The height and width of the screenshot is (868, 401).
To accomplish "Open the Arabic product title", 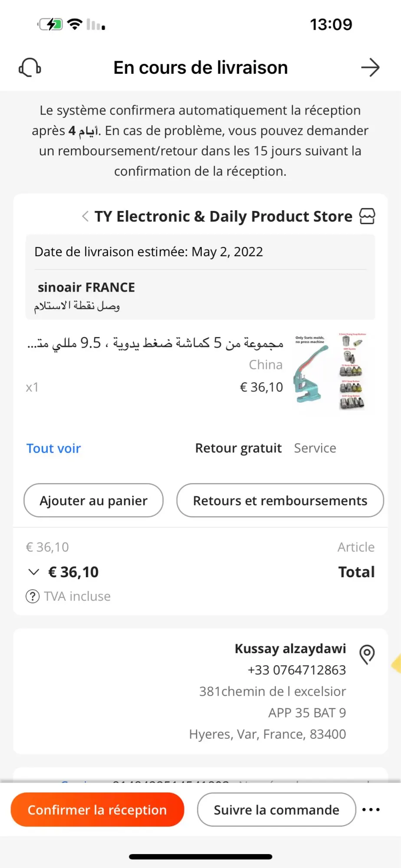I will click(x=155, y=343).
